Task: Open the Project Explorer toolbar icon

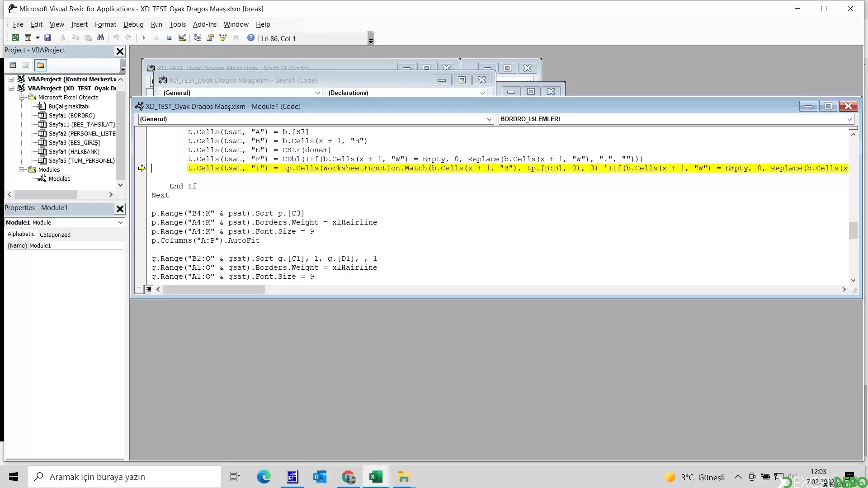Action: pyautogui.click(x=198, y=38)
